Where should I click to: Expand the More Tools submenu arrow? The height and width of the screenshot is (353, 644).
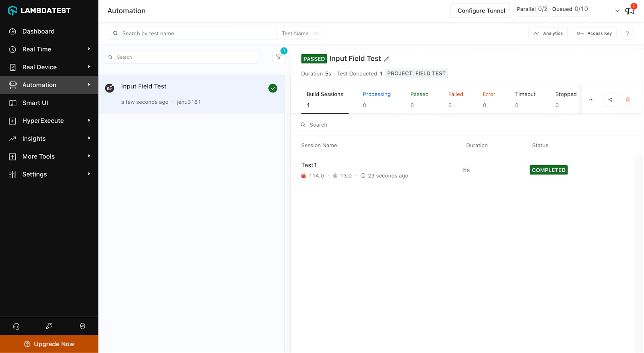point(89,156)
